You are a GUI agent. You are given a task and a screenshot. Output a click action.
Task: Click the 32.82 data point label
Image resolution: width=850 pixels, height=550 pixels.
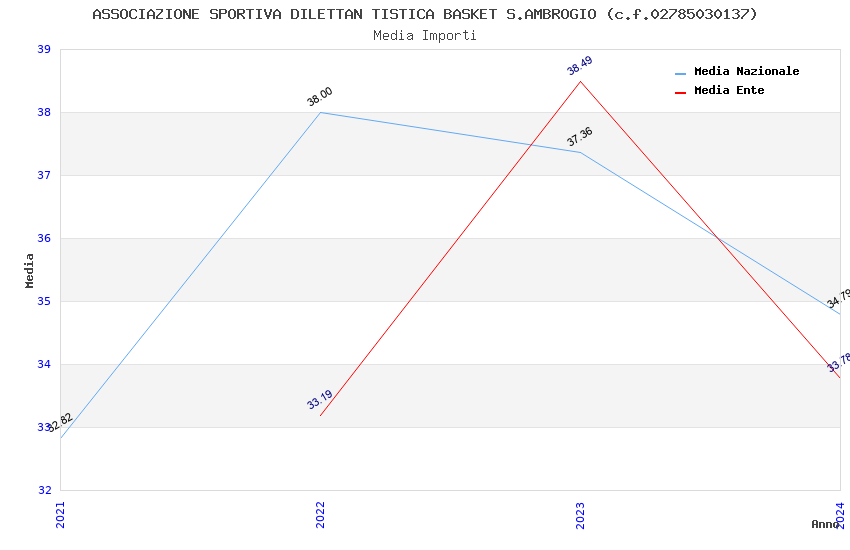click(60, 422)
